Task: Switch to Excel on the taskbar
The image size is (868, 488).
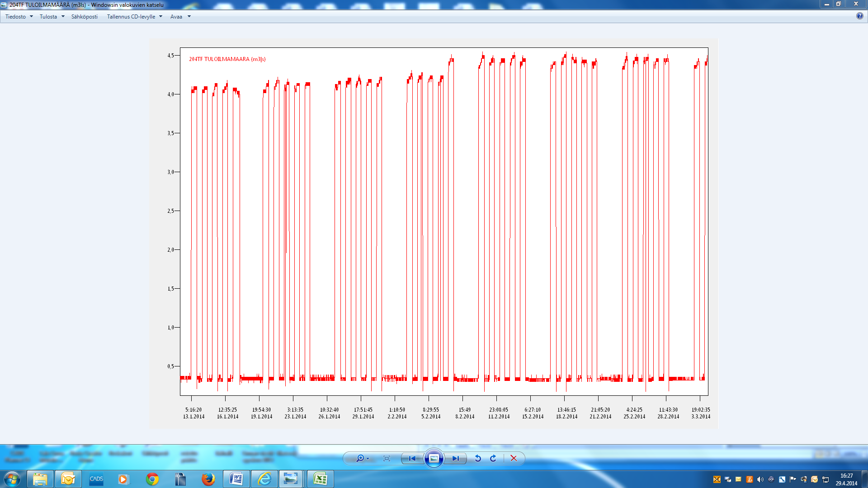Action: (320, 479)
